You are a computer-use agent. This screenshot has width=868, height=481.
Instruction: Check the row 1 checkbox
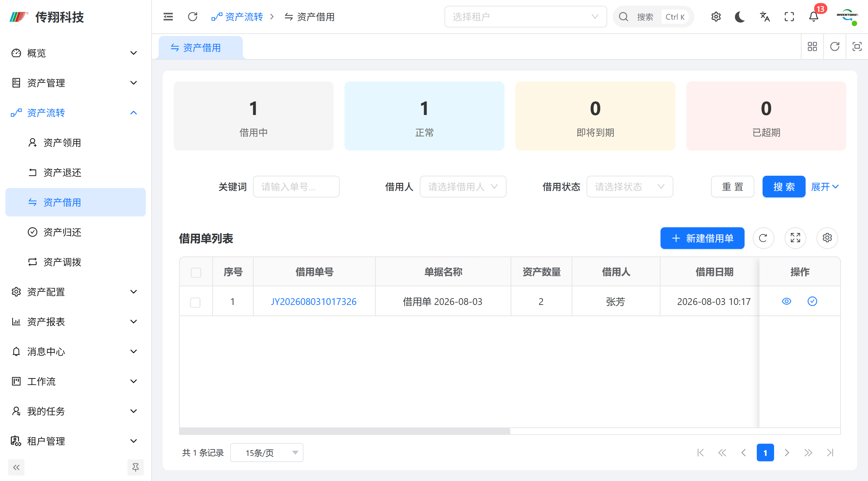[195, 302]
